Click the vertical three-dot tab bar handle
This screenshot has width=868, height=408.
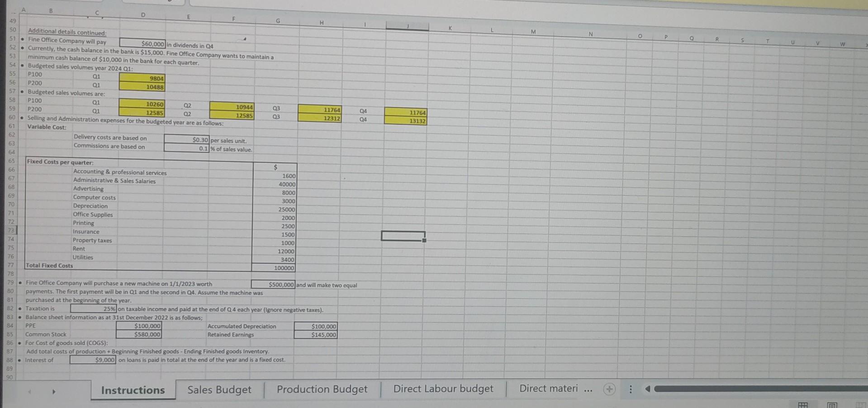(x=631, y=389)
